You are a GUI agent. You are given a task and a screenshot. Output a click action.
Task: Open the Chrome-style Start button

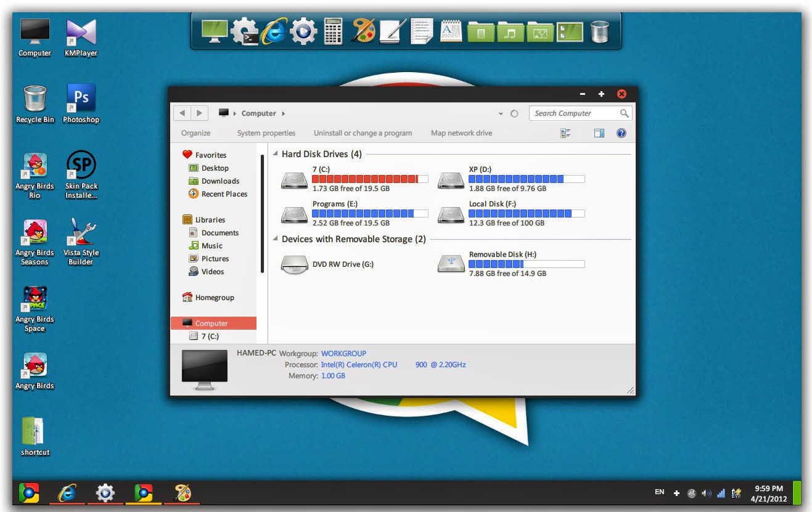pos(29,492)
